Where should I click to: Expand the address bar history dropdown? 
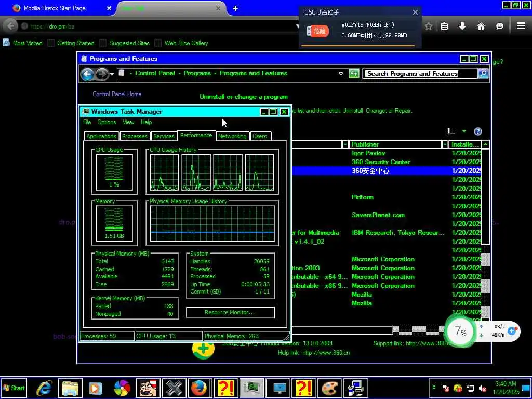(x=341, y=74)
